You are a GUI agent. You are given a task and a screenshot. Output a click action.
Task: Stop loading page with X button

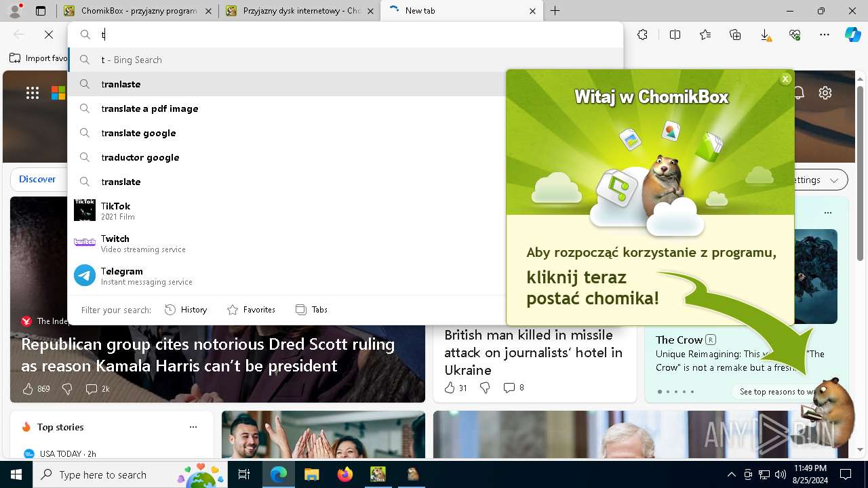49,35
